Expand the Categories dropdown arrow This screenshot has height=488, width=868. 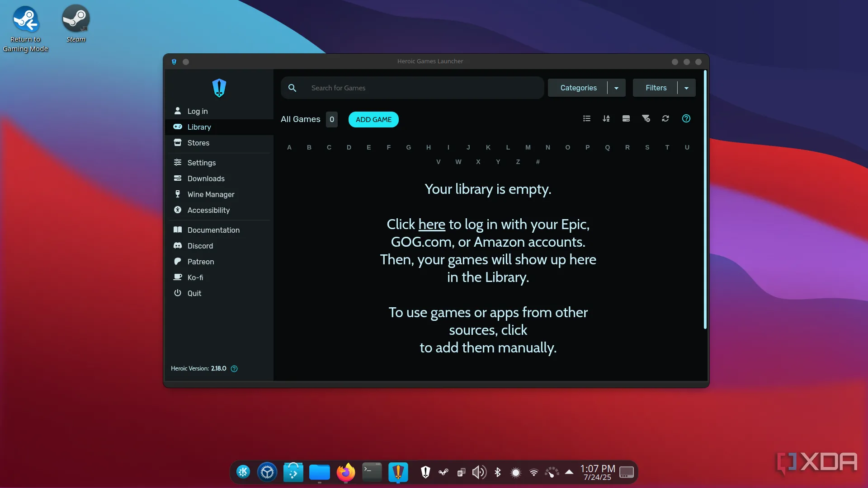tap(617, 88)
